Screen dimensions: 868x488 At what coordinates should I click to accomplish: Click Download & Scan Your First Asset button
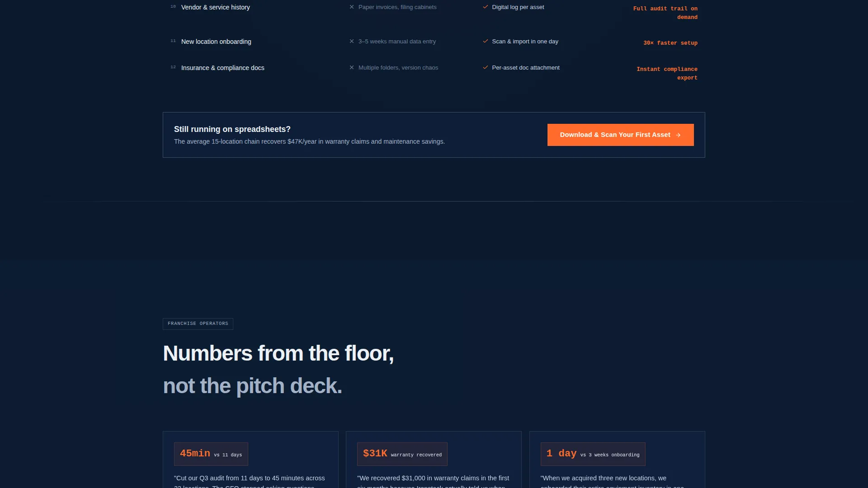tap(620, 135)
